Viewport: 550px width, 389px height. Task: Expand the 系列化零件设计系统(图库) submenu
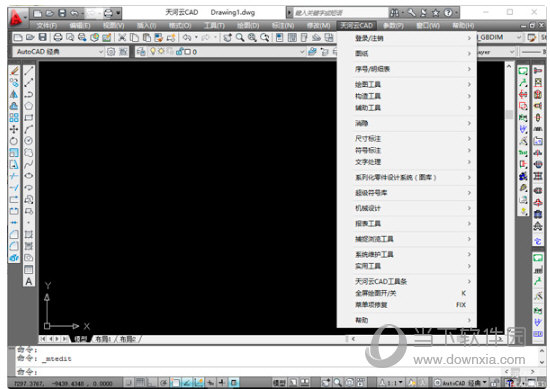point(407,177)
